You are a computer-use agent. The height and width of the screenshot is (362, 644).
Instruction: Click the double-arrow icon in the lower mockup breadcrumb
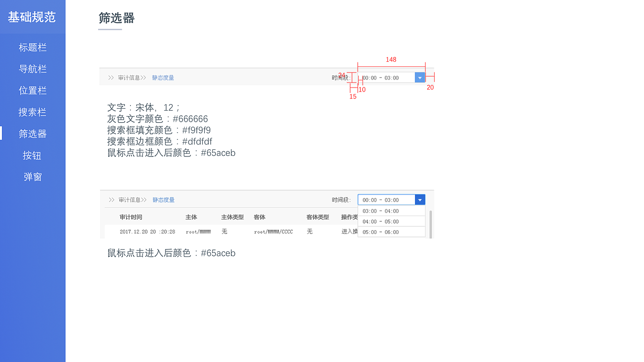111,200
